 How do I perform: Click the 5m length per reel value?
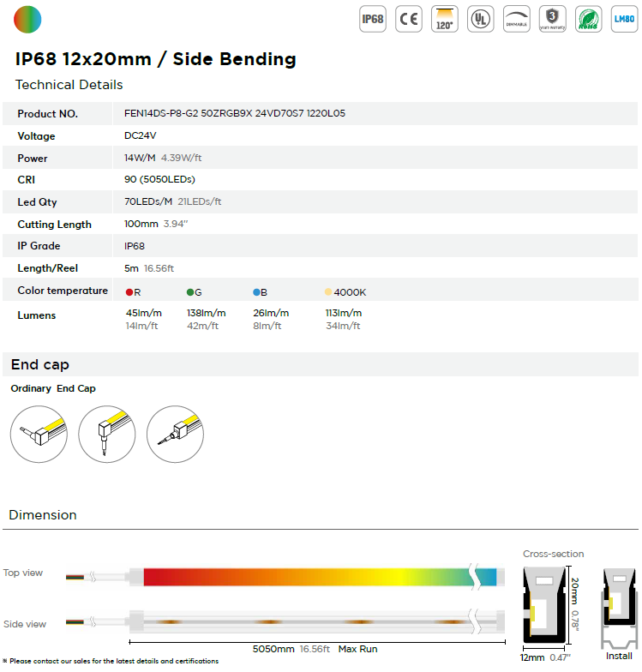(131, 268)
